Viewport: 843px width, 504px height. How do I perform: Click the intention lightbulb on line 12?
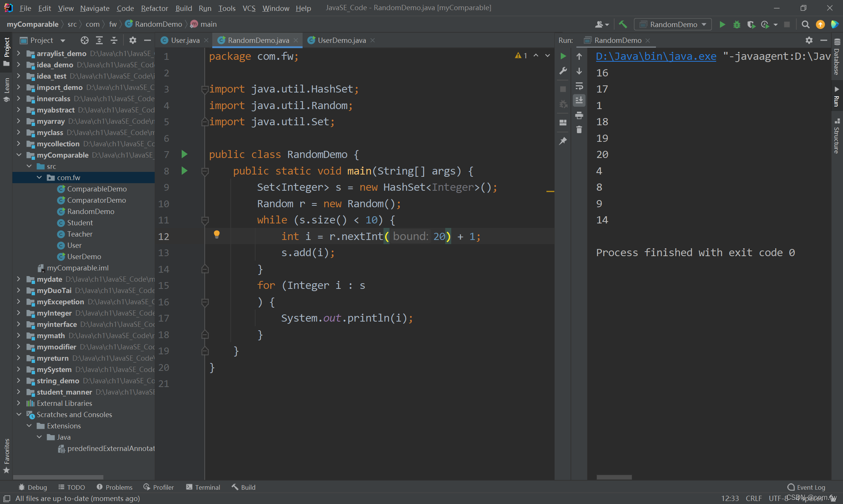[217, 234]
